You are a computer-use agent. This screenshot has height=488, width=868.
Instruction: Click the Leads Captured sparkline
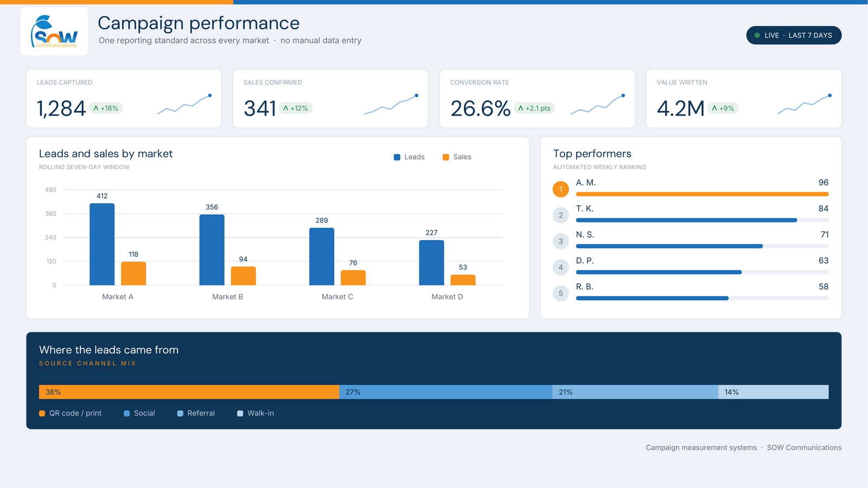click(184, 104)
